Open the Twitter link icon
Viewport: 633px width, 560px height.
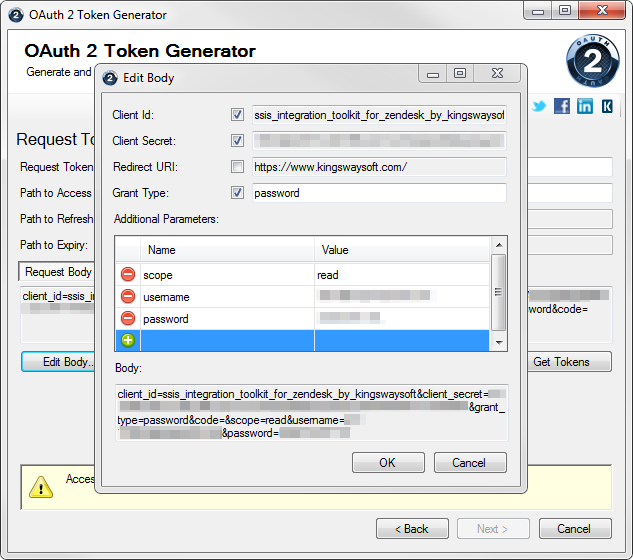539,107
